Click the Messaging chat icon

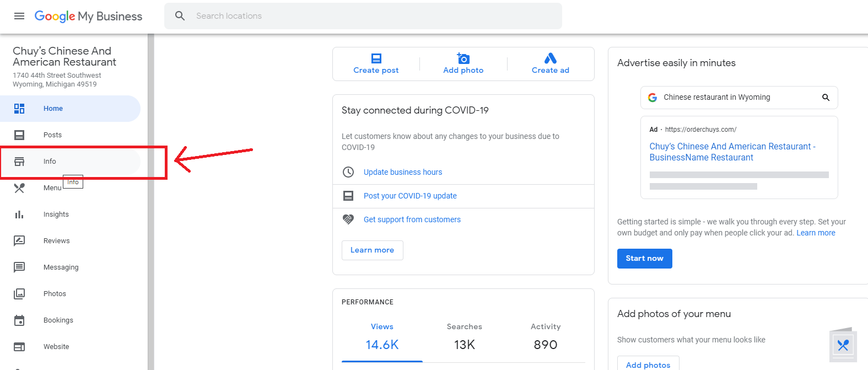click(x=19, y=267)
